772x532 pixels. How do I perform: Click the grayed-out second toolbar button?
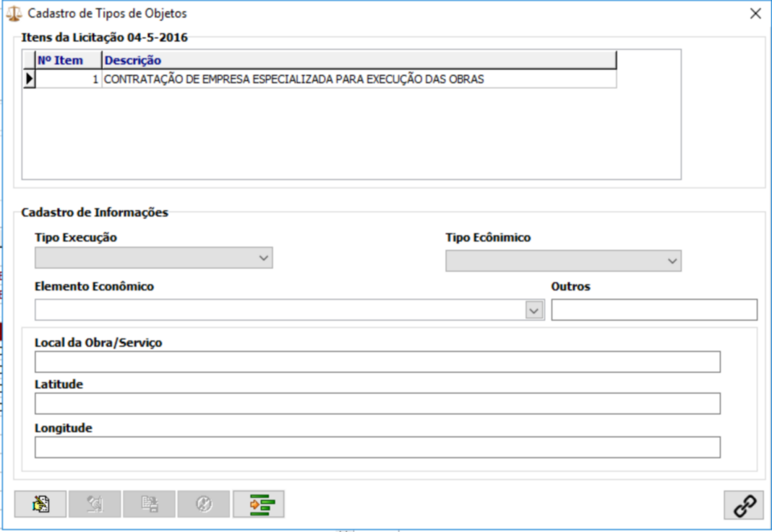[x=95, y=504]
